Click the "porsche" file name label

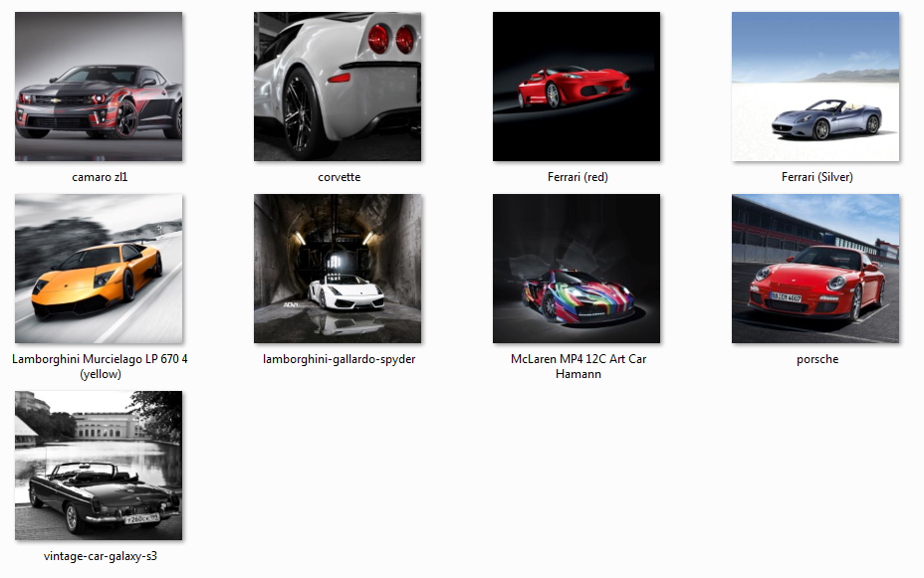[816, 359]
